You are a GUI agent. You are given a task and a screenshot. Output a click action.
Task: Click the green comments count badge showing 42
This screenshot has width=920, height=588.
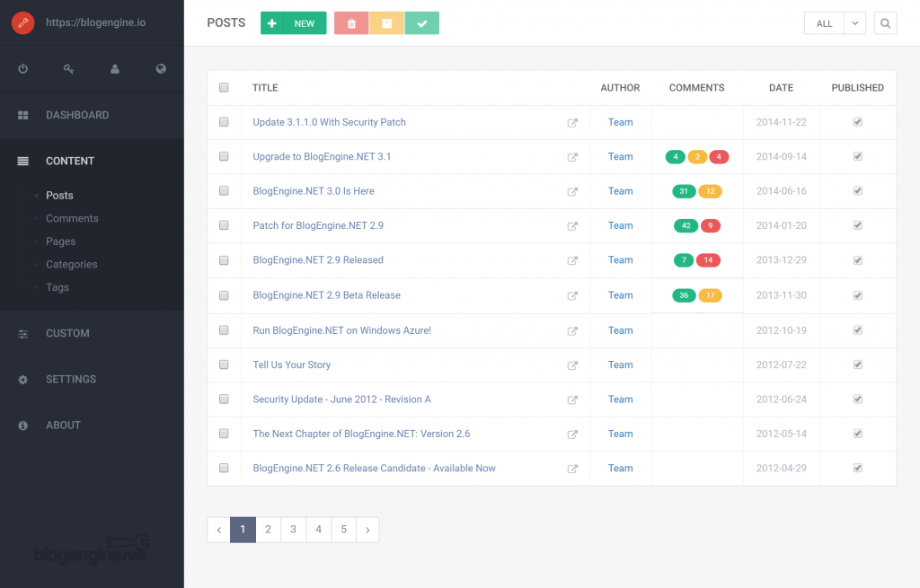coord(686,225)
